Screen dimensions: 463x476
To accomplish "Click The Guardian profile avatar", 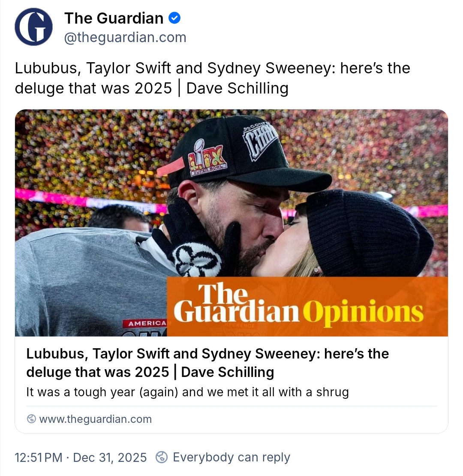I will point(33,27).
